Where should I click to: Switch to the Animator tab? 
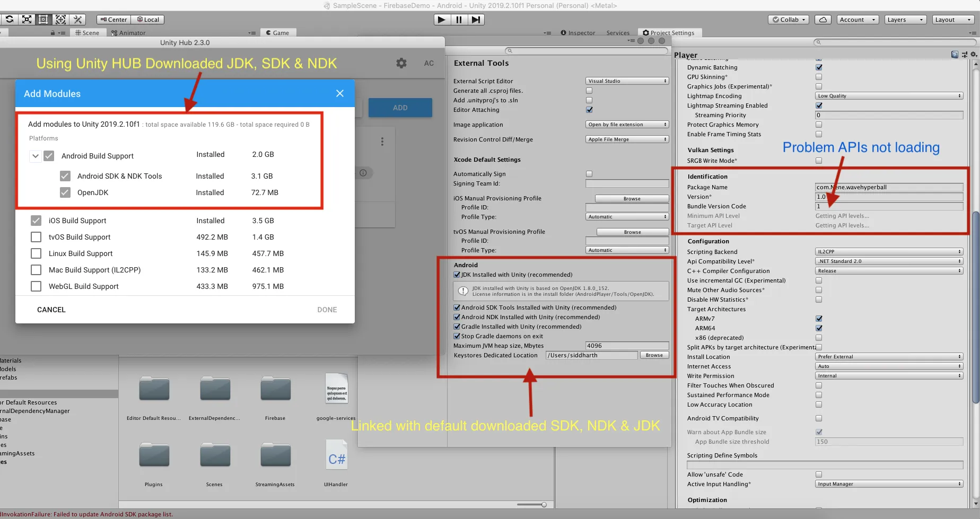click(128, 33)
